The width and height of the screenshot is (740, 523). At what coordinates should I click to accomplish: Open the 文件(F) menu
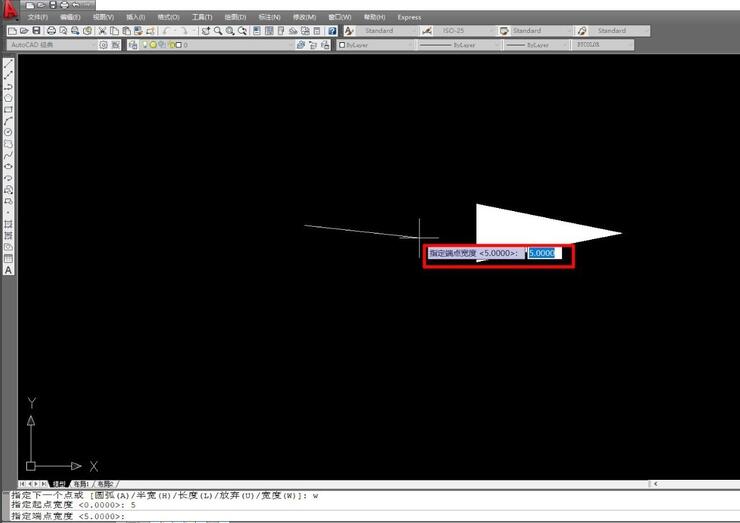tap(38, 17)
